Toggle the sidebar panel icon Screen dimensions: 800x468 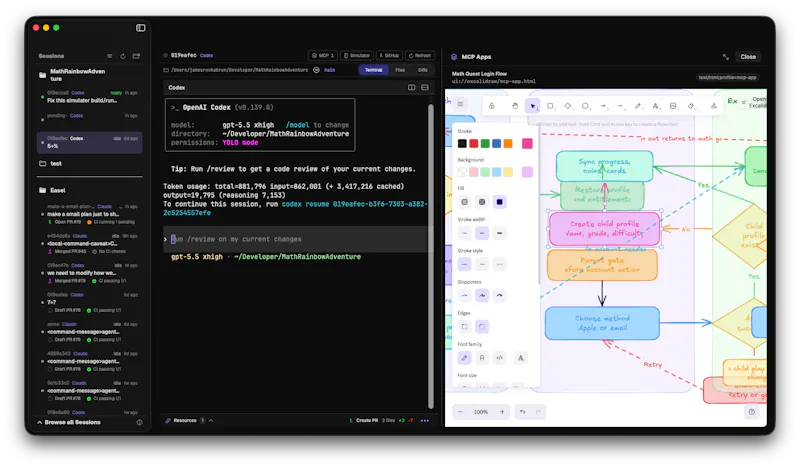point(141,28)
